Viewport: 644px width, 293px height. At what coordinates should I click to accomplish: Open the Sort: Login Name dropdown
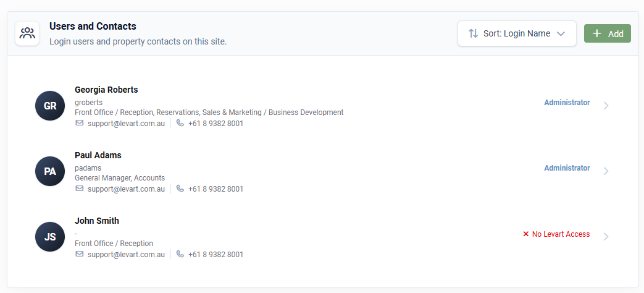click(517, 33)
